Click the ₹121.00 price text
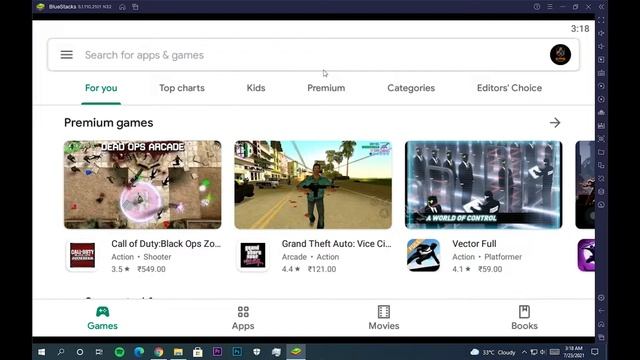This screenshot has height=360, width=640. [322, 269]
